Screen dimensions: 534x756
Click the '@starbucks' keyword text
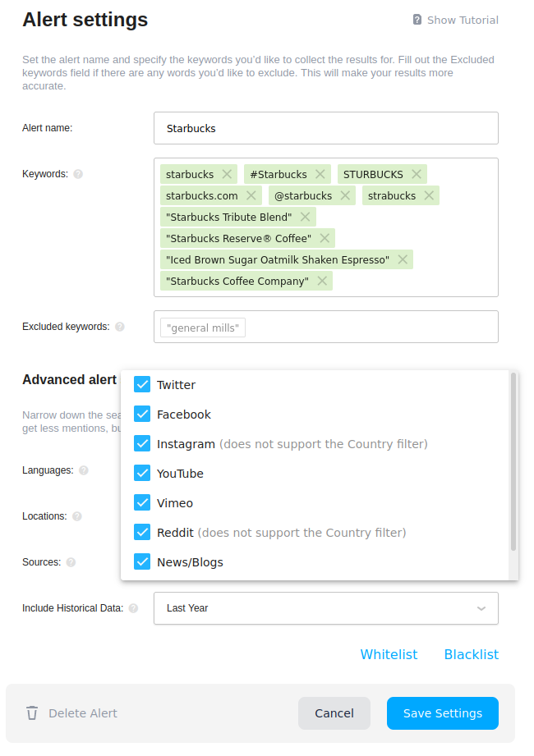click(303, 195)
